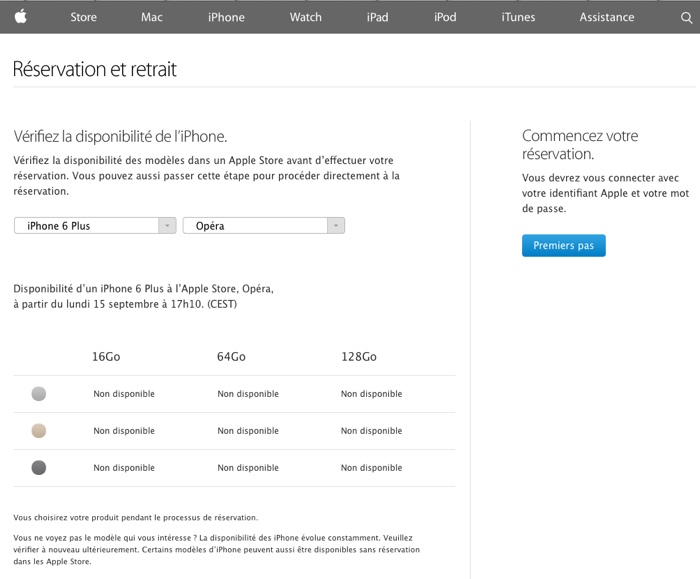Go to the Mac section
700x579 pixels.
point(152,17)
